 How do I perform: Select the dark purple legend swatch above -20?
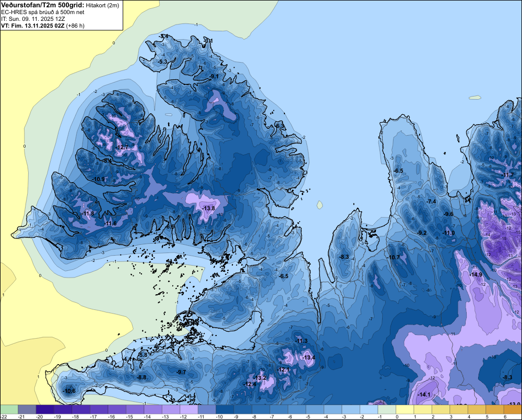pos(45,409)
